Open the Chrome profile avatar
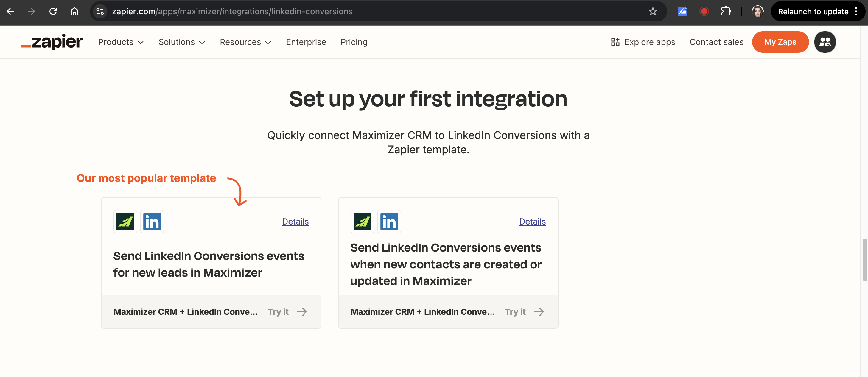The image size is (868, 377). click(x=757, y=11)
